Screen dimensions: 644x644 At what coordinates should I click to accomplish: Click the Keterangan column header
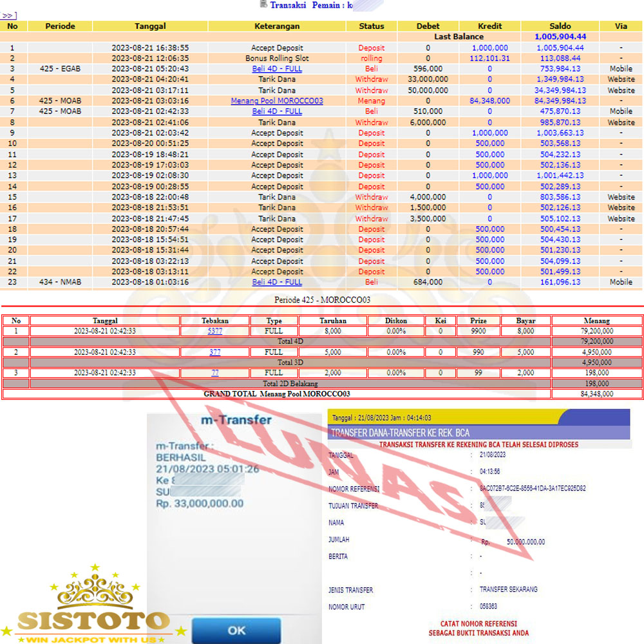[x=277, y=26]
